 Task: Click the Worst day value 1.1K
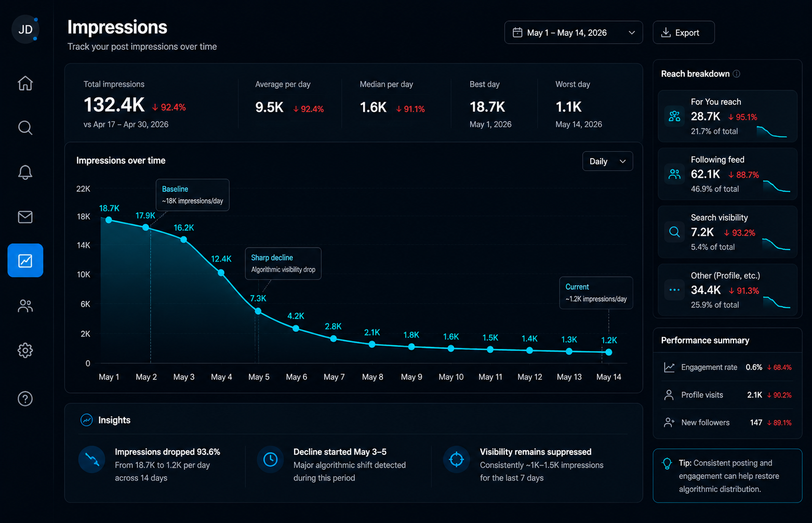click(x=568, y=107)
